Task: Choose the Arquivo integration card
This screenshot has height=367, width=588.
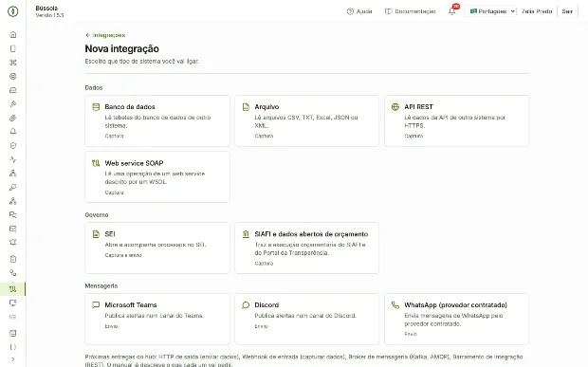Action: [306, 120]
